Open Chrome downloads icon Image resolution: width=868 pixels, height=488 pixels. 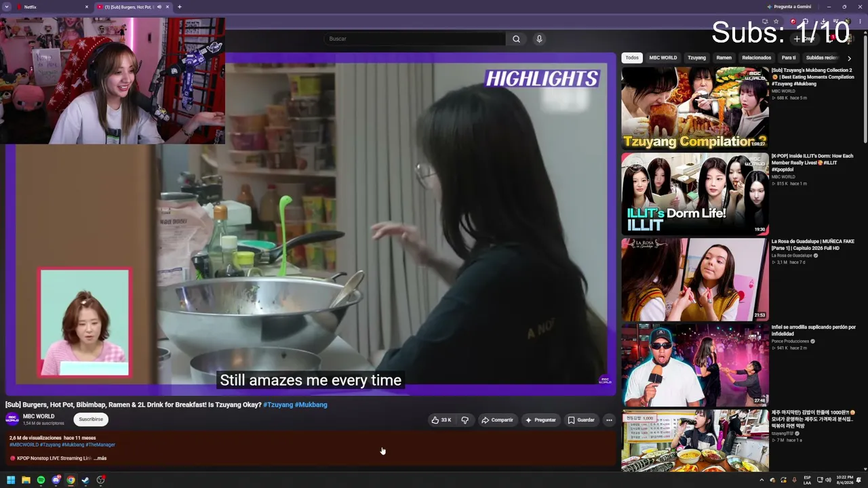(824, 22)
